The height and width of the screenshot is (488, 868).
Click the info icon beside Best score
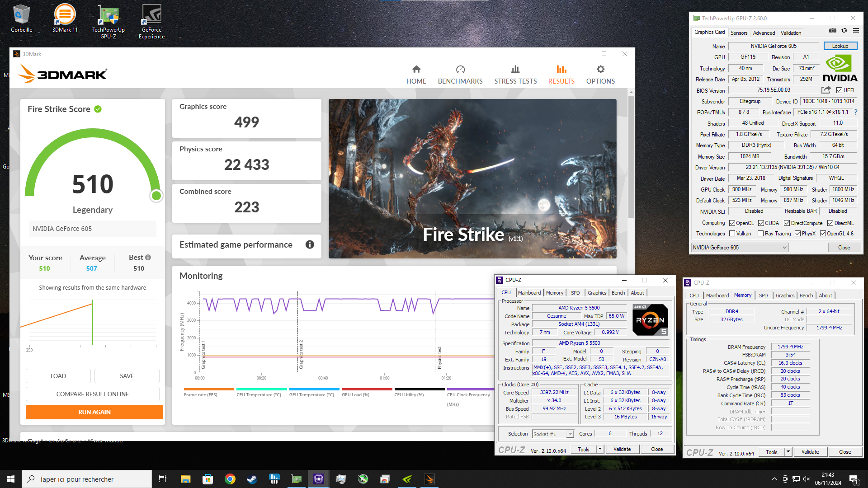(x=148, y=257)
